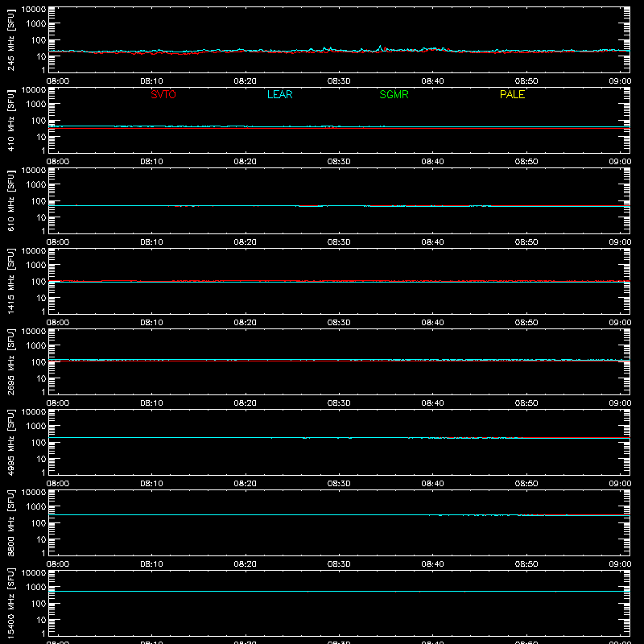This screenshot has width=644, height=644.
Task: Select the 2695 MHz [SFU] axis title
Action: [x=11, y=361]
